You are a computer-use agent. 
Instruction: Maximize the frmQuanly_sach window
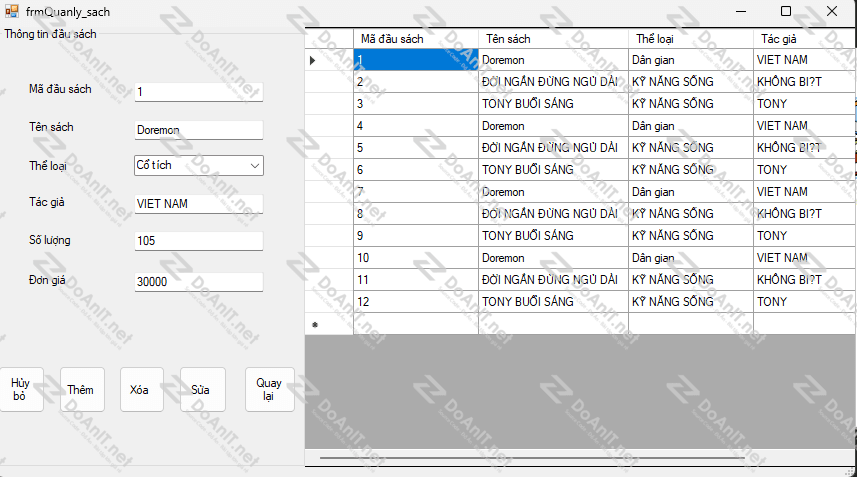pos(785,11)
